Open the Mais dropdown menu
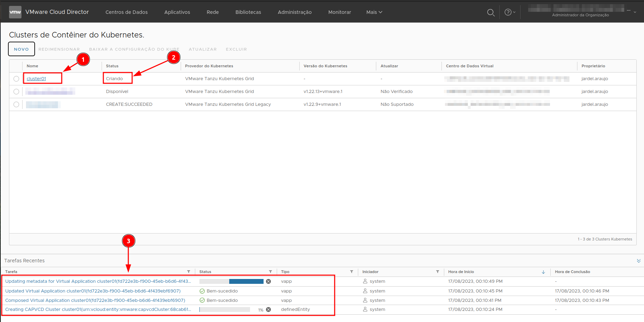Viewport: 644px width, 322px height. point(374,12)
